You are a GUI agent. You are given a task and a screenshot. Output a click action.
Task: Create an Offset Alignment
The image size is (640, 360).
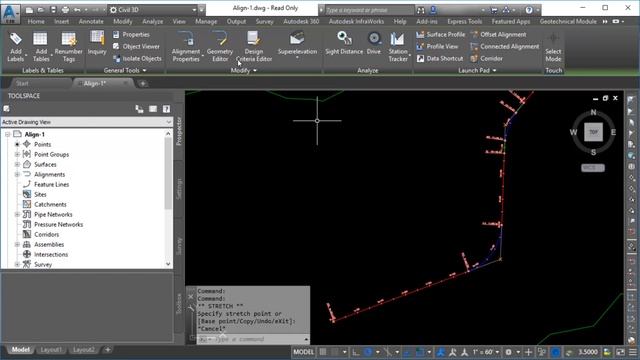click(x=498, y=35)
